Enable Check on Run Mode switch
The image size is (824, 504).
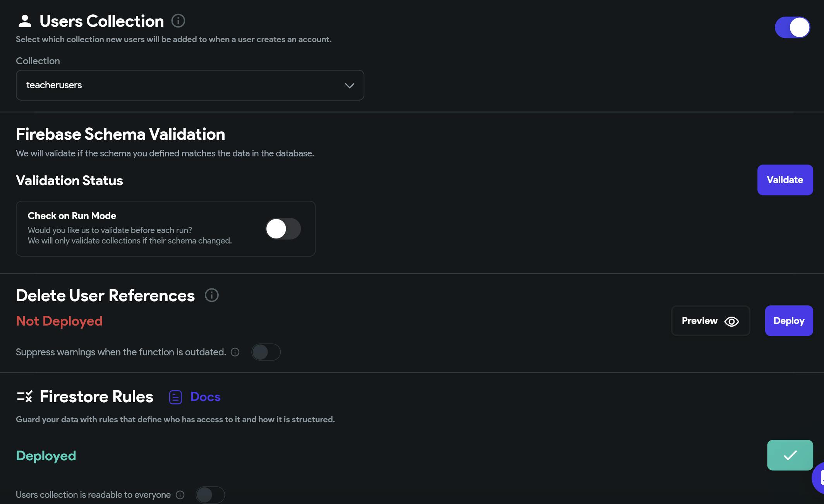pos(283,229)
